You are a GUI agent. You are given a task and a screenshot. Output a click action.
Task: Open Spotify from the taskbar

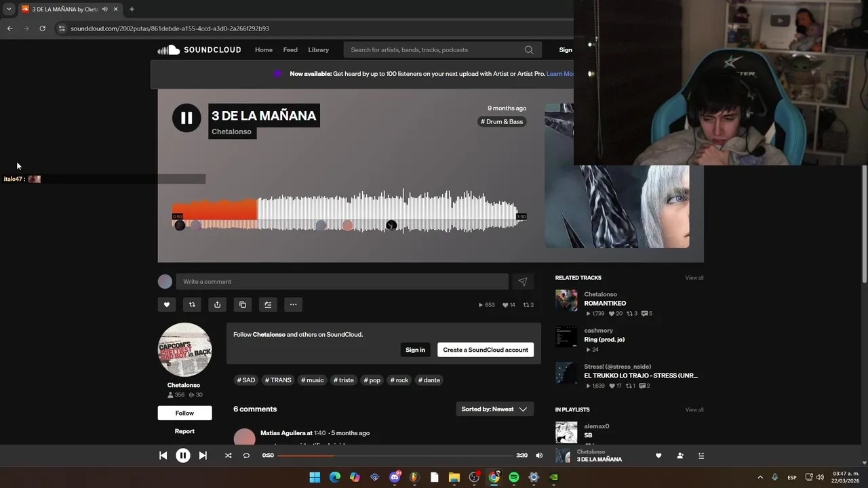(x=513, y=477)
